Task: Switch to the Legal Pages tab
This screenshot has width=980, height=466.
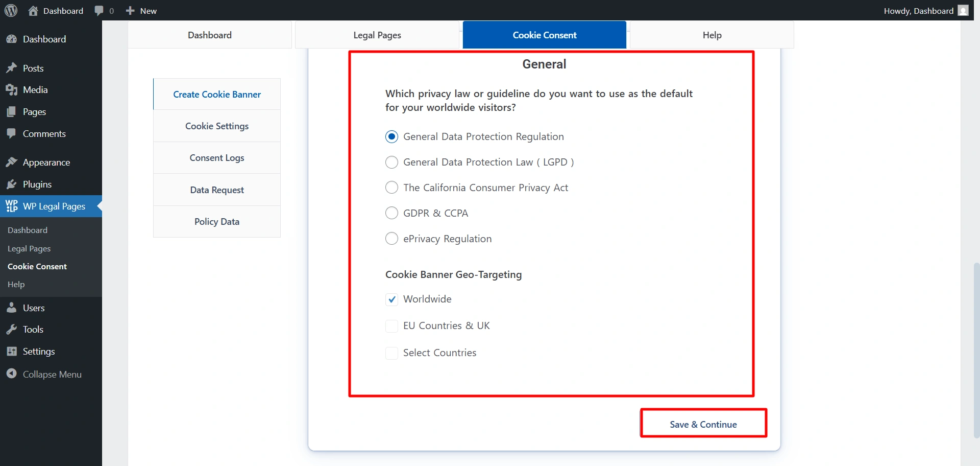Action: 377,35
